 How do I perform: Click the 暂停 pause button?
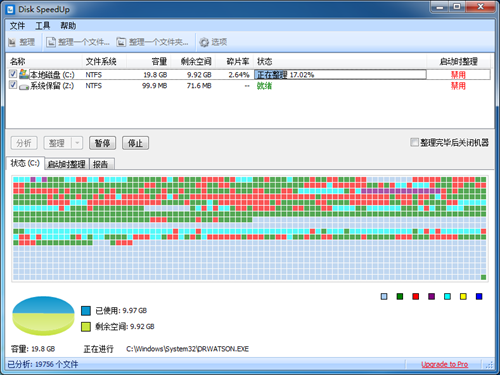pyautogui.click(x=103, y=143)
